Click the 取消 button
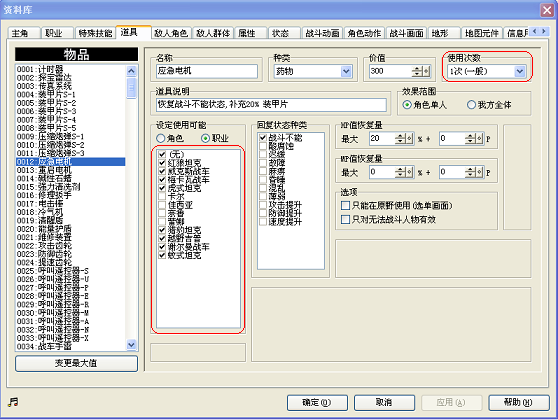The width and height of the screenshot is (558, 420). (384, 403)
